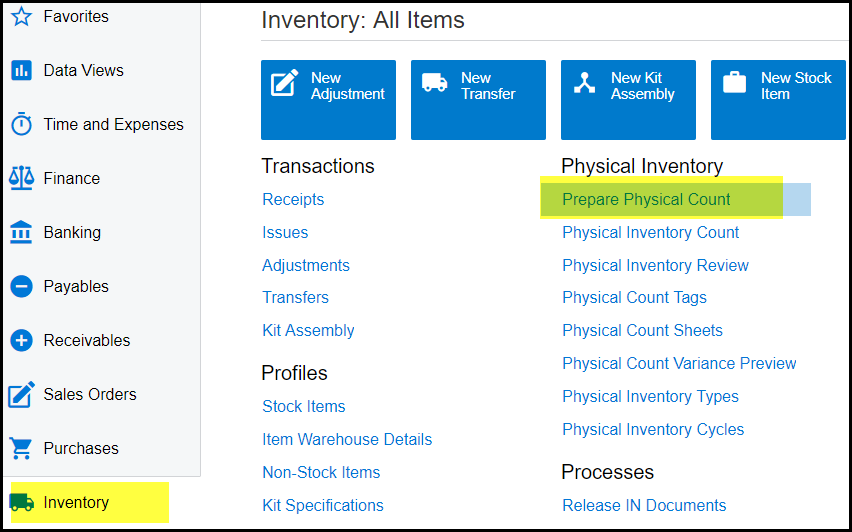Click the New Transfer tile
852x532 pixels.
pyautogui.click(x=478, y=99)
